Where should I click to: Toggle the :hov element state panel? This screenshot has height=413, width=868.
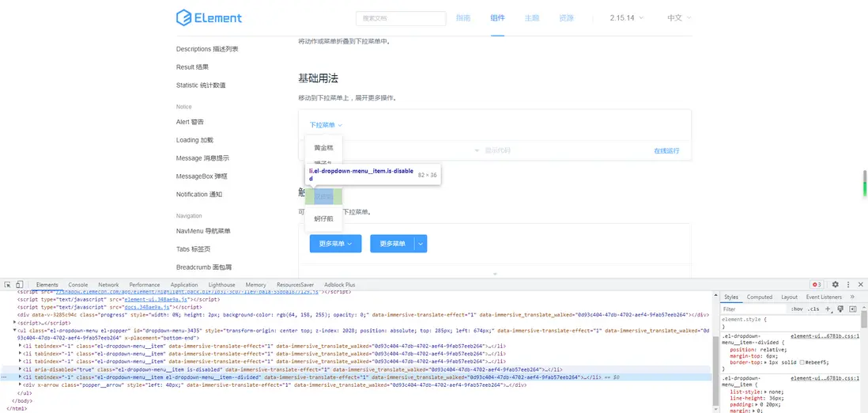[x=797, y=309]
